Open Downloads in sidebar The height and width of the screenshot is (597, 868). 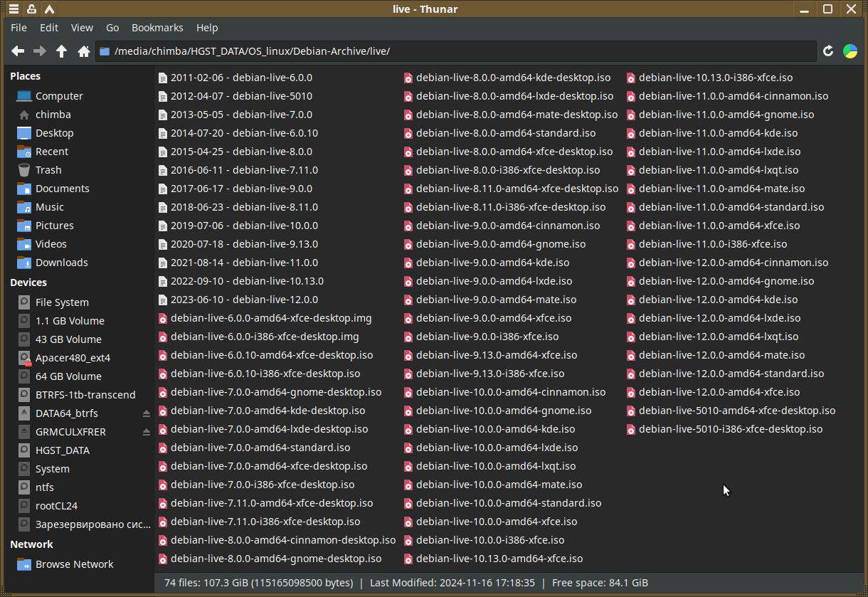pos(53,263)
